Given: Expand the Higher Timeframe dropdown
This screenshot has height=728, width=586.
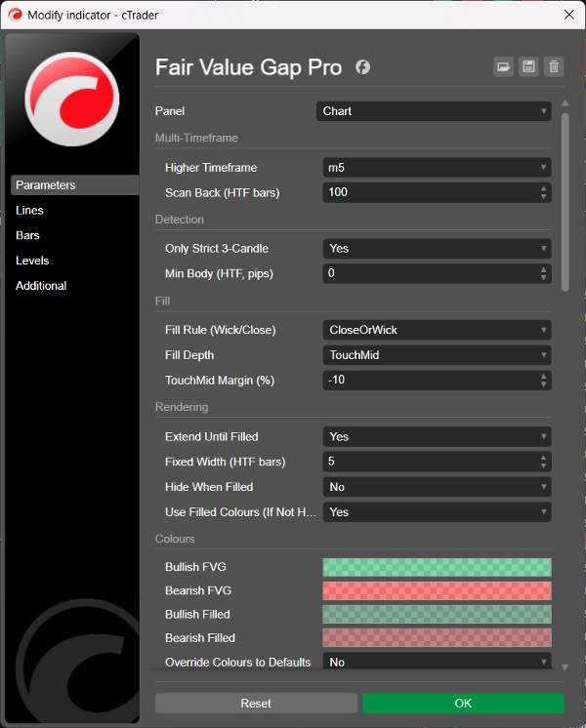Looking at the screenshot, I should pyautogui.click(x=437, y=168).
